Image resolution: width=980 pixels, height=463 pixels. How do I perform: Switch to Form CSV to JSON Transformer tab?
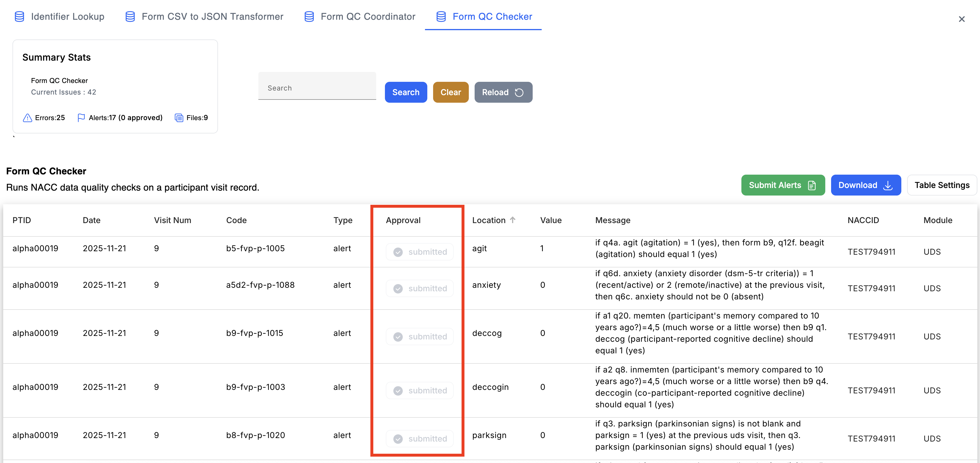(204, 16)
